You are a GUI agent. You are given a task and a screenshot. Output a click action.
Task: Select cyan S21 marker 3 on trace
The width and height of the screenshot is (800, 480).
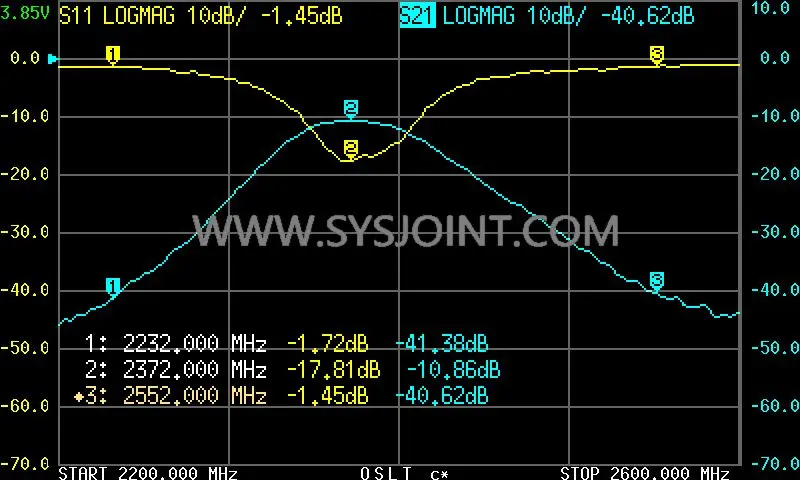[657, 281]
